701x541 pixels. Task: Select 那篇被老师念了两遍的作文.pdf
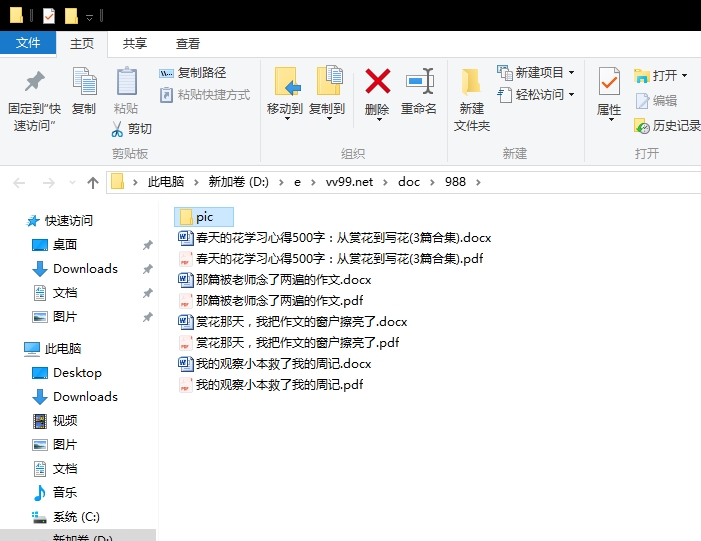270,300
